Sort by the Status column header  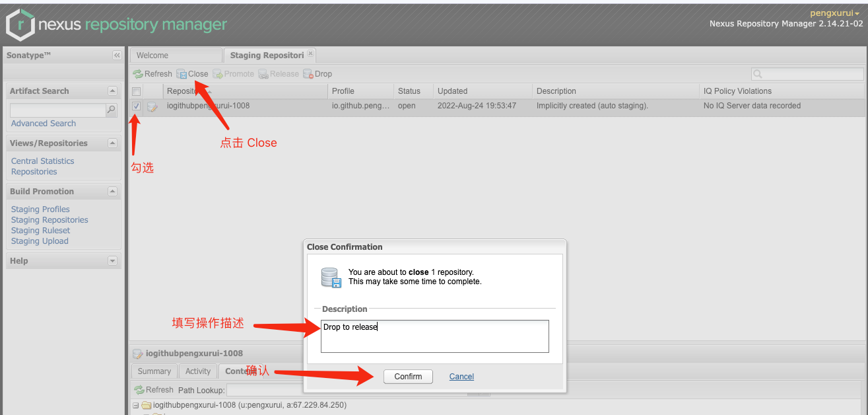(x=413, y=91)
